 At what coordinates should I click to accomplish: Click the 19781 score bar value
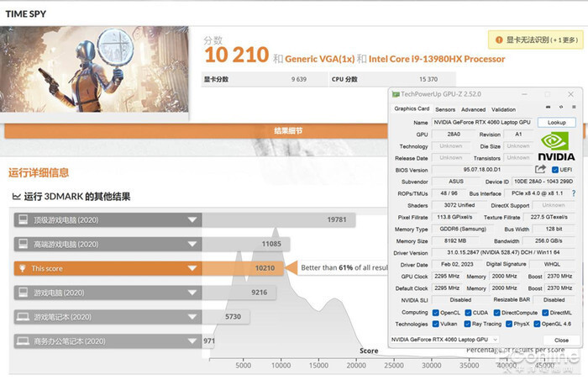(x=336, y=219)
